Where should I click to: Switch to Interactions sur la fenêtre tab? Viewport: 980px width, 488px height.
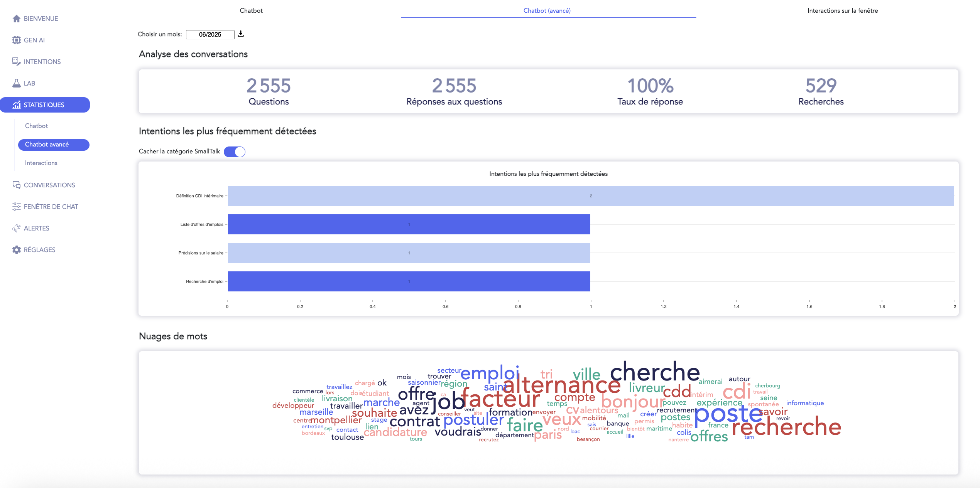[x=843, y=11]
